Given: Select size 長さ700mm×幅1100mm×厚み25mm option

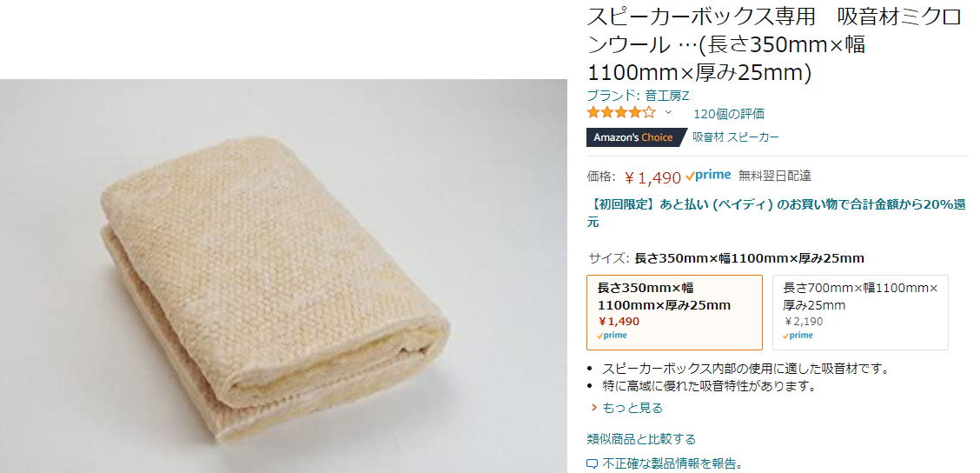Looking at the screenshot, I should click(860, 312).
